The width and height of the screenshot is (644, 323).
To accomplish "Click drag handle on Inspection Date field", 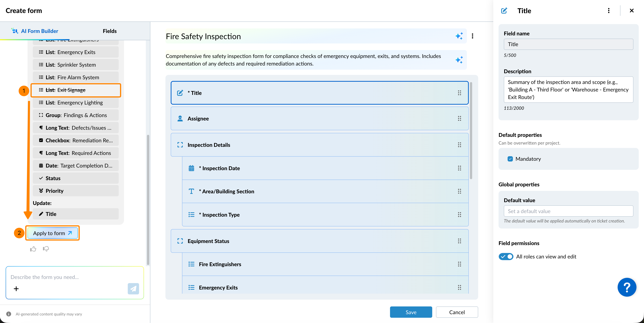I will pyautogui.click(x=459, y=168).
